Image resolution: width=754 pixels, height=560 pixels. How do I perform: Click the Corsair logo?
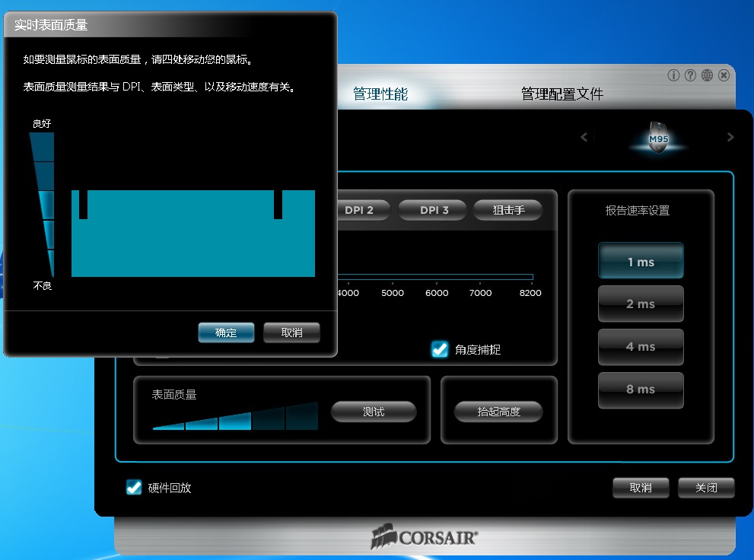[x=425, y=536]
